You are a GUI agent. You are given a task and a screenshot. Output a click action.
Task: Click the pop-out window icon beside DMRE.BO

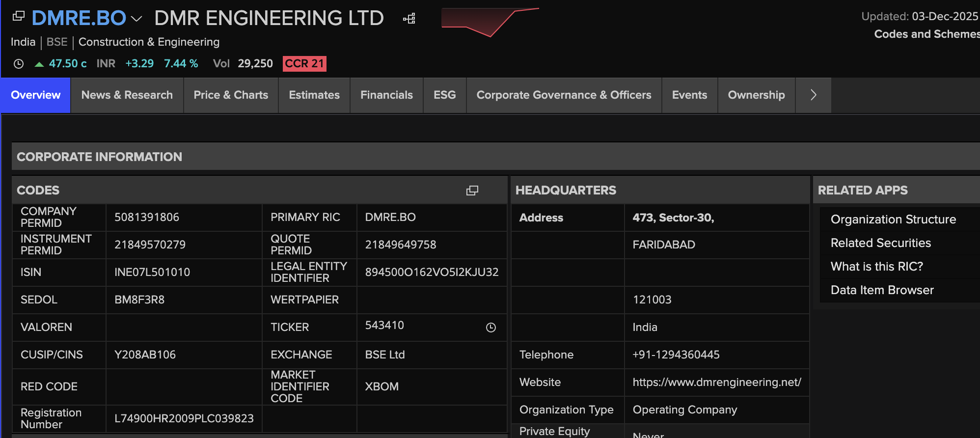click(x=19, y=16)
